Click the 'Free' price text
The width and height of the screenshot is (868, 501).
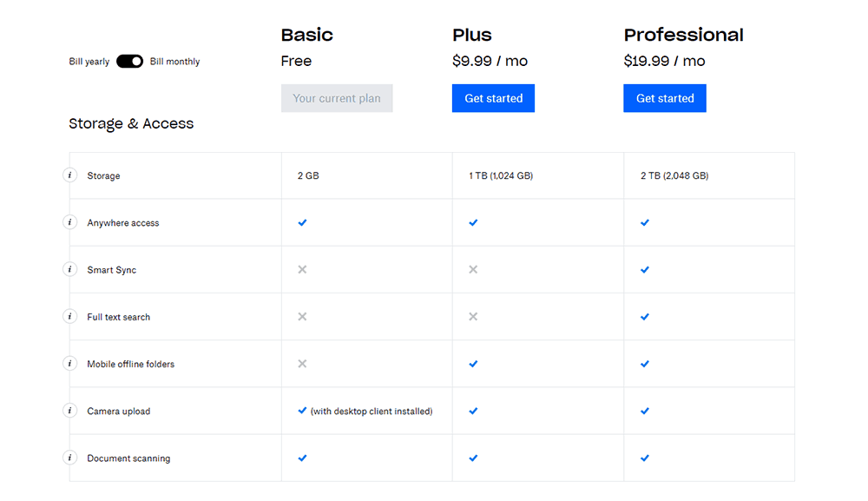tap(296, 61)
